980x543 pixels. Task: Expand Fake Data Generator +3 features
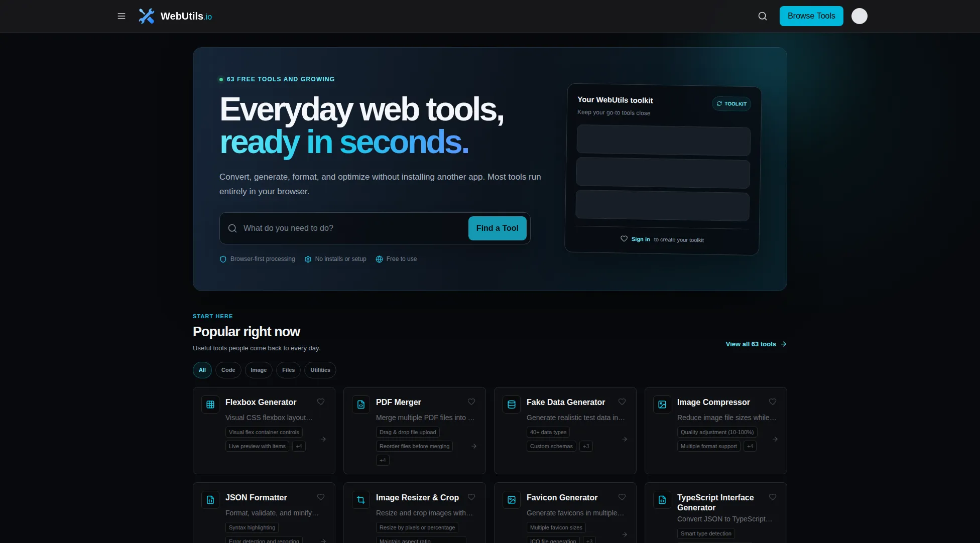click(x=586, y=446)
